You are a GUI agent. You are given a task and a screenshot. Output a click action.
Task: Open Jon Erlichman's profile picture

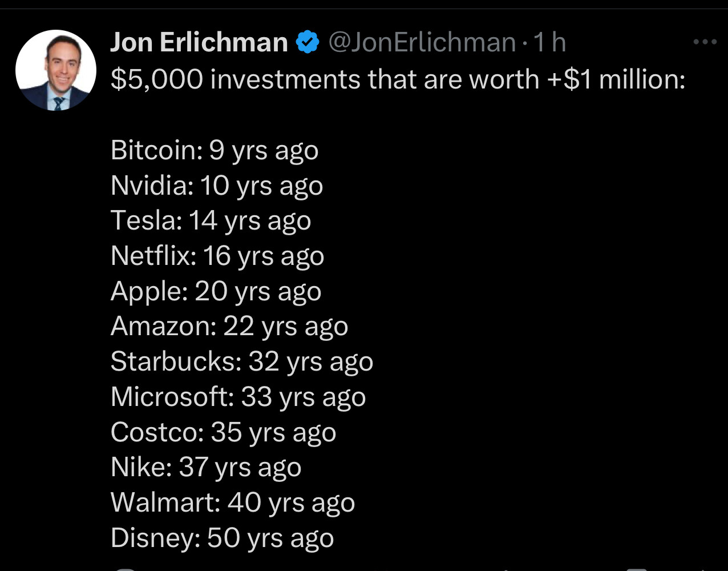(55, 70)
